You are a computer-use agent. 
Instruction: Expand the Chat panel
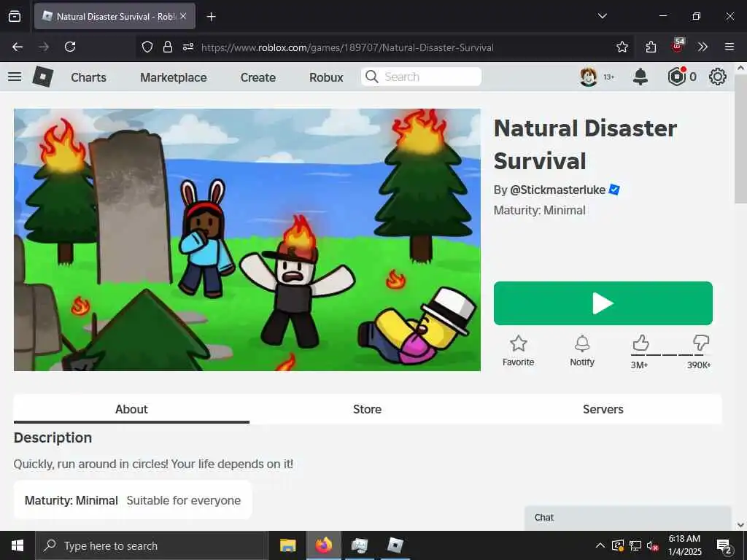[627, 518]
